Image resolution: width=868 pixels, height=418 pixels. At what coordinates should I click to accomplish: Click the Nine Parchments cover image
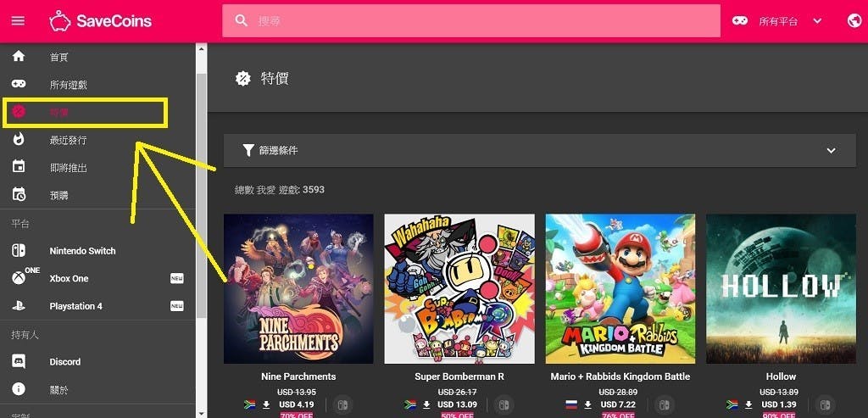click(x=298, y=289)
